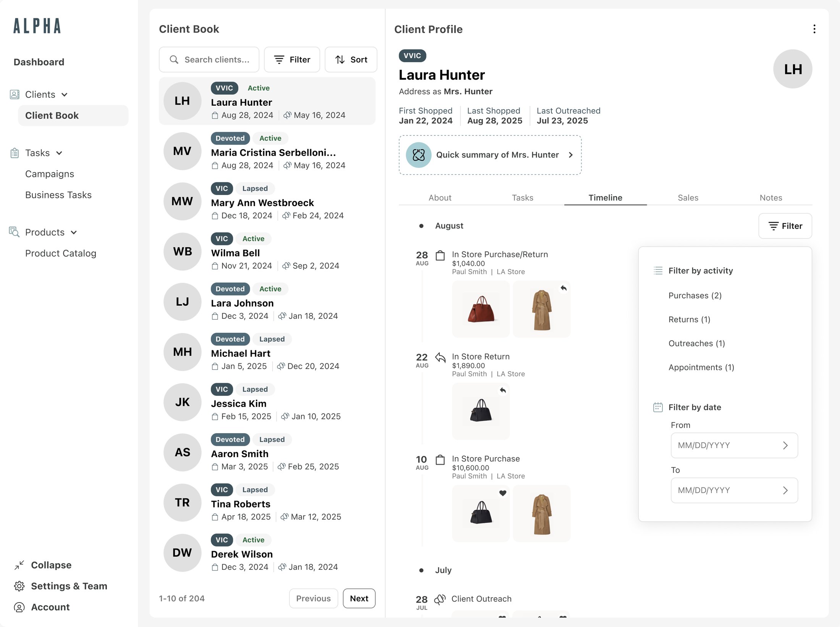The width and height of the screenshot is (840, 627).
Task: Click the Products search-box icon in sidebar
Action: tap(14, 232)
